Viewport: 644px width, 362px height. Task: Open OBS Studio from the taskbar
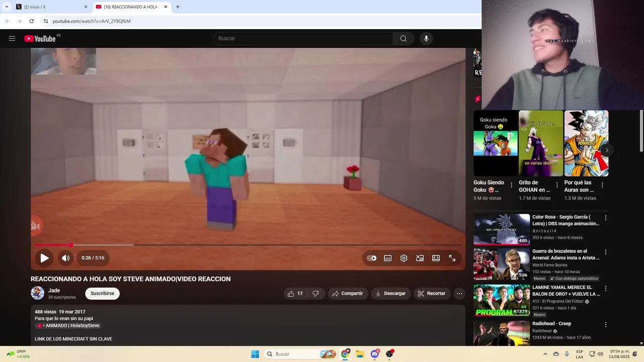[x=389, y=354]
